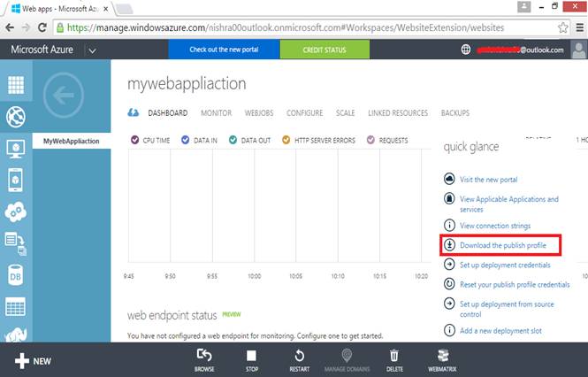Click the WebMatrix icon in bottom bar

443,355
